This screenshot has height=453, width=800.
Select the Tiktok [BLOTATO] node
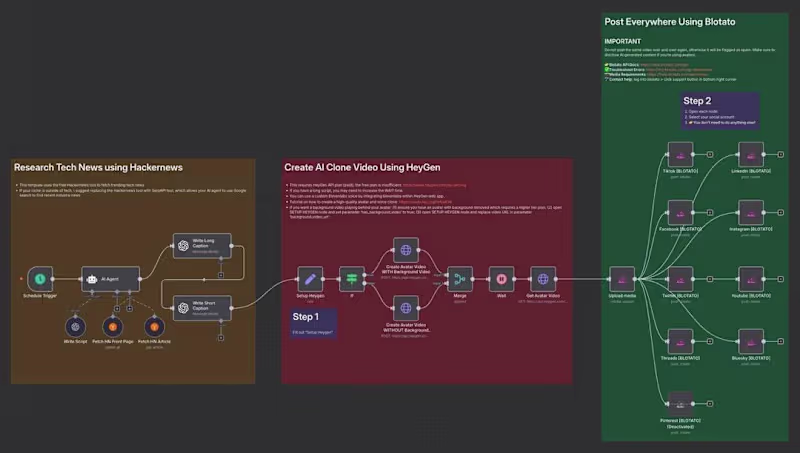(x=680, y=155)
